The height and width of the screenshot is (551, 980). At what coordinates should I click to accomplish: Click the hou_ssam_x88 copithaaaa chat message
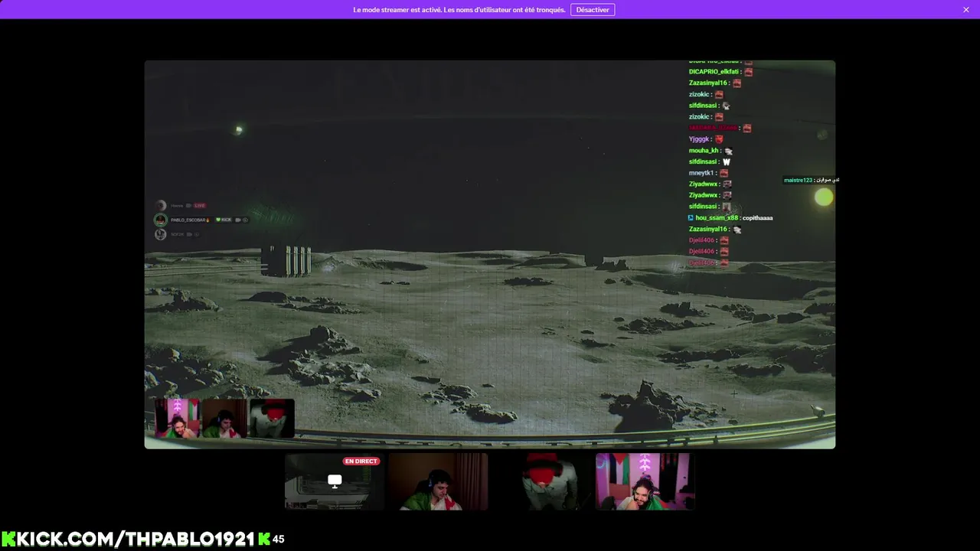click(731, 218)
